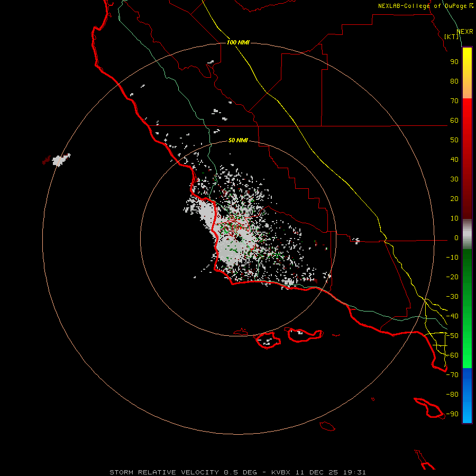This screenshot has width=476, height=476.
Task: Click the positive 10 knot scale value
Action: [454, 218]
